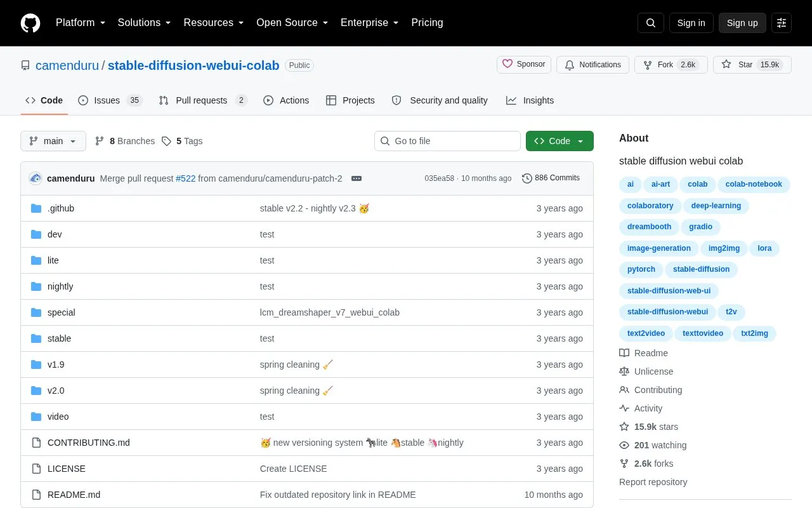Open the search magnifier button
This screenshot has width=812, height=508.
[651, 23]
